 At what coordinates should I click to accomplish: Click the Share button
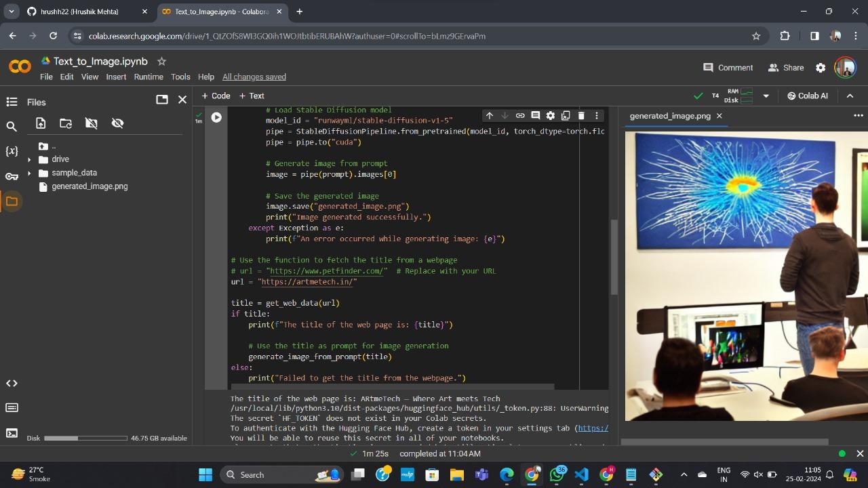785,68
